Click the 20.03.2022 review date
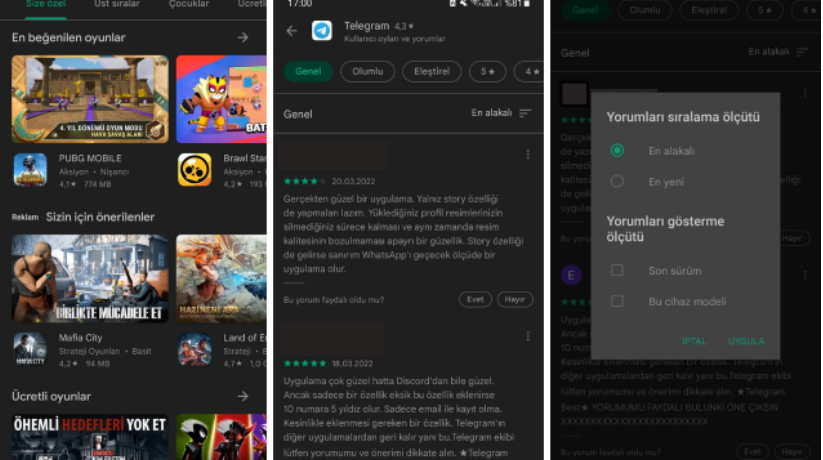The image size is (823, 460). (x=353, y=181)
